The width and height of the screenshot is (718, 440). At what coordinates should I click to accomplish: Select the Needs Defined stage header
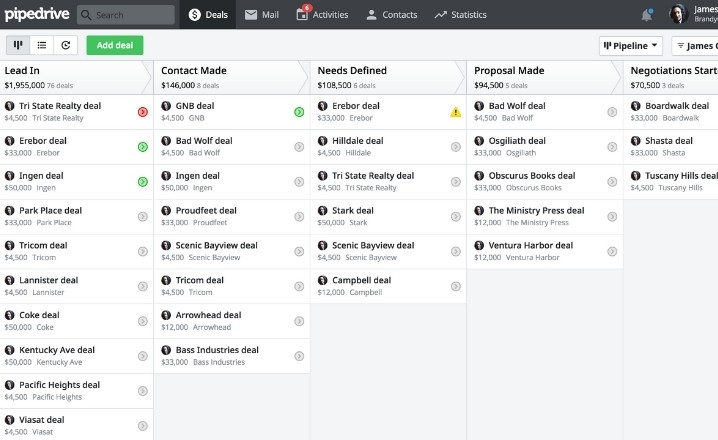coord(388,77)
